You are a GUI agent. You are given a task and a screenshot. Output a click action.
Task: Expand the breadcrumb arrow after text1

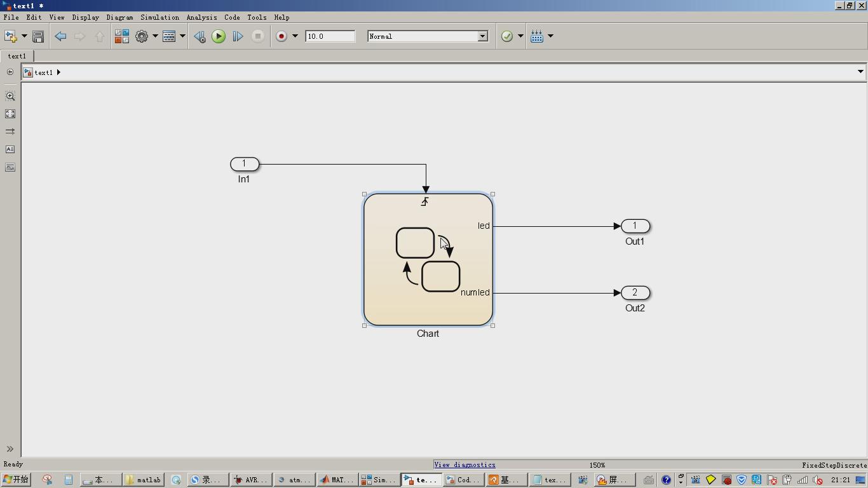58,72
